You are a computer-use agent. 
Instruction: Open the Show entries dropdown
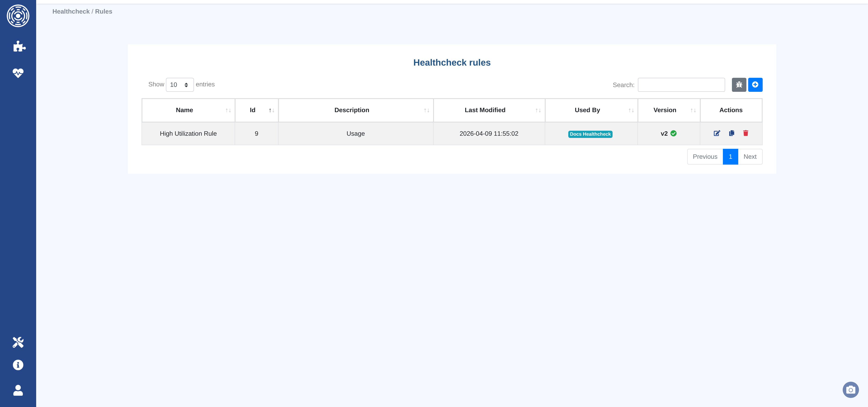pyautogui.click(x=180, y=85)
